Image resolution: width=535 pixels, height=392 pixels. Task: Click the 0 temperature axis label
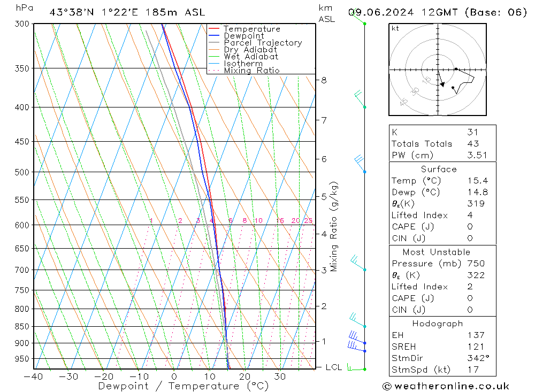[x=174, y=376]
